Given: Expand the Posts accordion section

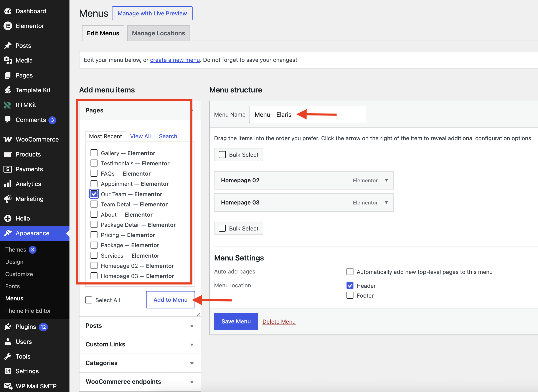Looking at the screenshot, I should click(140, 326).
